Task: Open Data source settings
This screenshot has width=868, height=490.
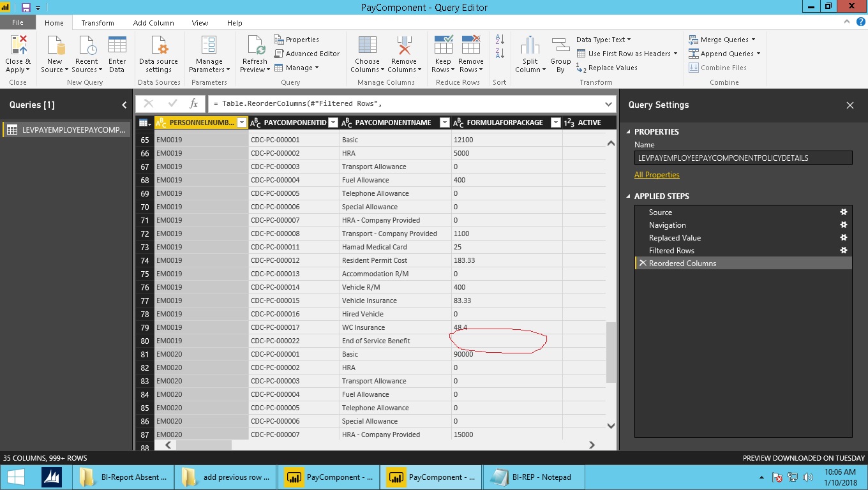Action: coord(159,54)
